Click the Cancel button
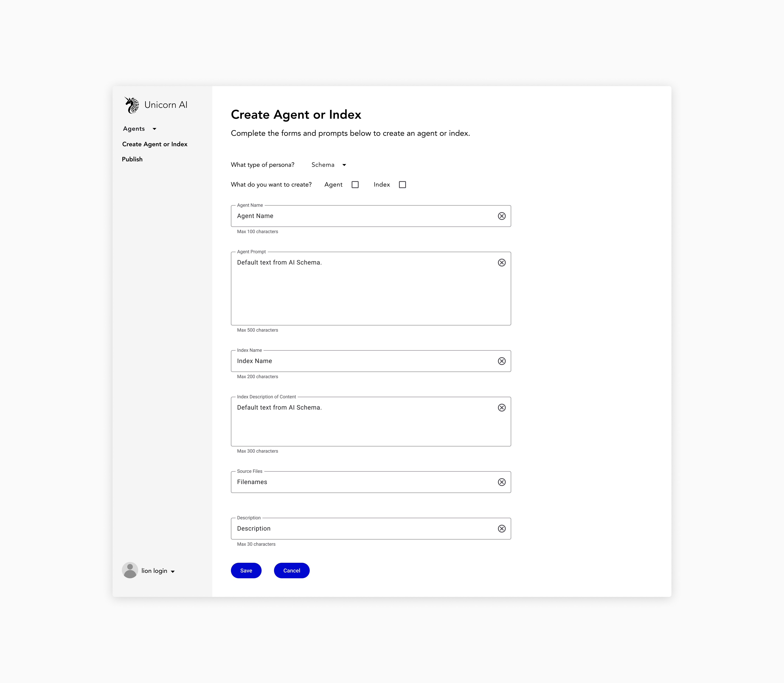The width and height of the screenshot is (784, 683). [x=291, y=571]
